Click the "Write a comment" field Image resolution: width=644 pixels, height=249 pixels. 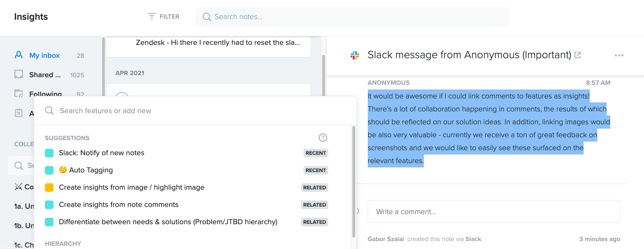[494, 212]
